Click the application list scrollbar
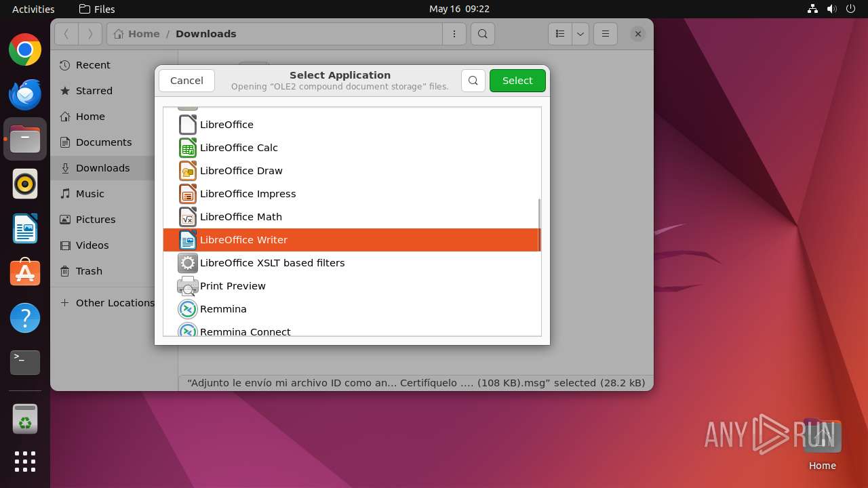This screenshot has width=868, height=488. [539, 224]
